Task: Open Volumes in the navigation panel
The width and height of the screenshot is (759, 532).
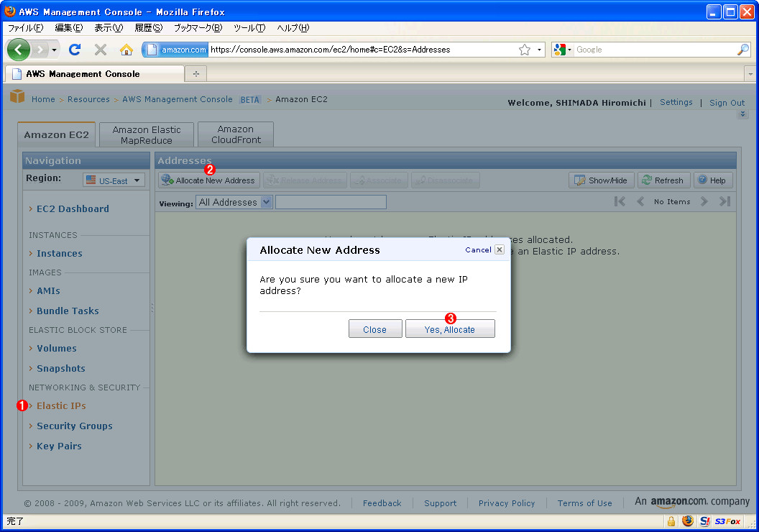Action: click(x=57, y=348)
